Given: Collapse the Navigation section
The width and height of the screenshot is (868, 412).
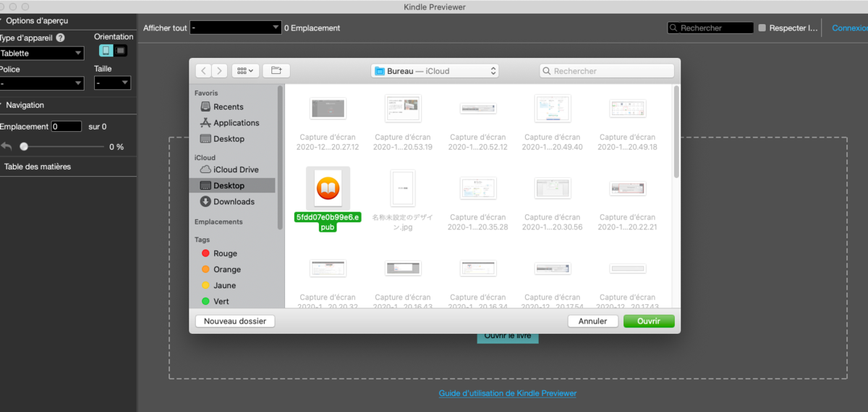Looking at the screenshot, I should pos(2,105).
